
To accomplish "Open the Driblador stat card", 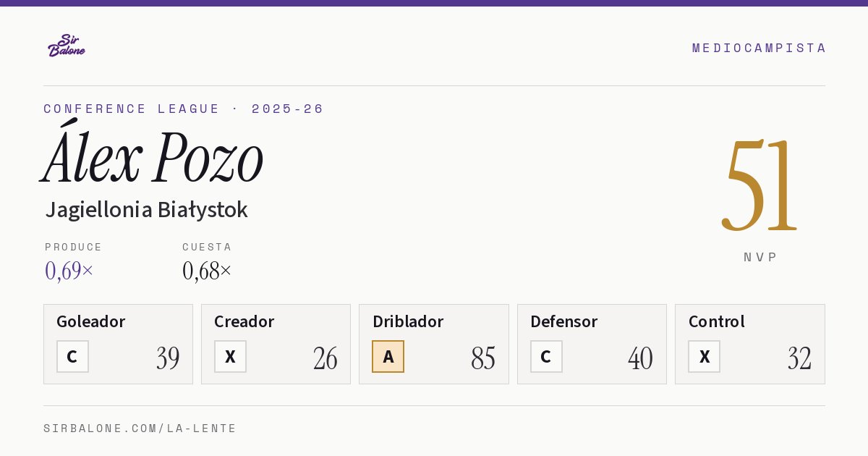I will coord(434,344).
